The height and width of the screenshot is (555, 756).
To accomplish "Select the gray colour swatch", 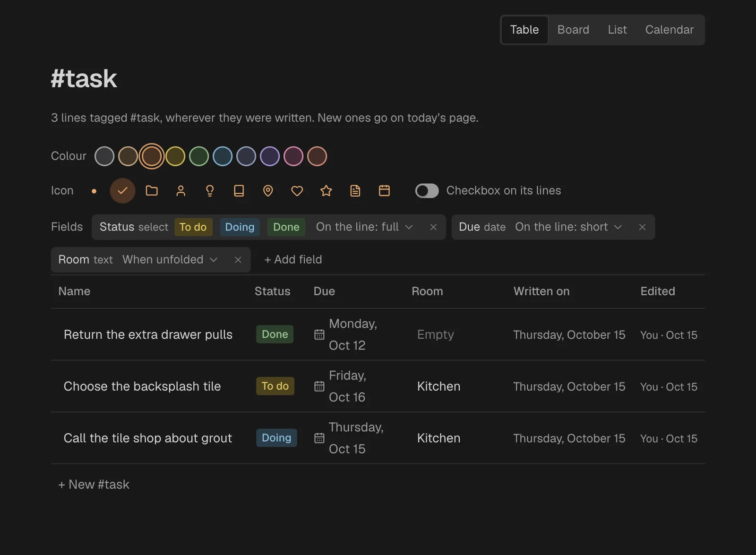I will pos(104,156).
